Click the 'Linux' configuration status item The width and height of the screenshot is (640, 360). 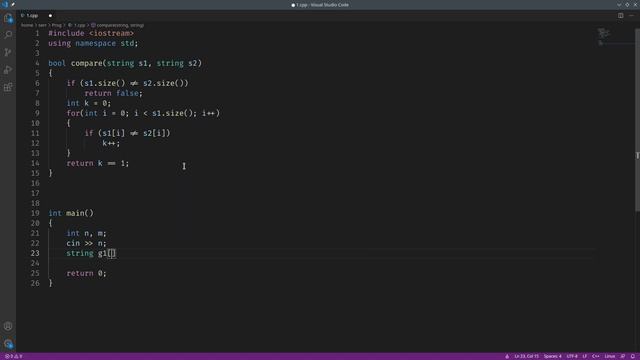click(x=609, y=356)
